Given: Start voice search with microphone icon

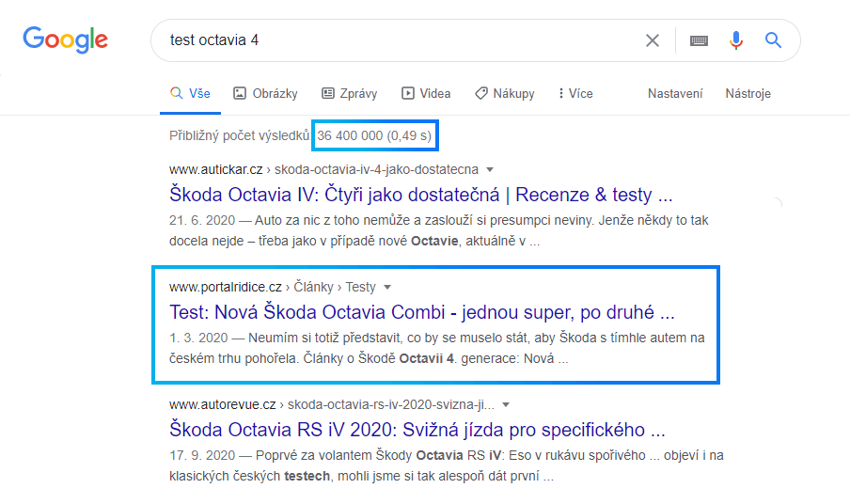Looking at the screenshot, I should pyautogui.click(x=735, y=40).
